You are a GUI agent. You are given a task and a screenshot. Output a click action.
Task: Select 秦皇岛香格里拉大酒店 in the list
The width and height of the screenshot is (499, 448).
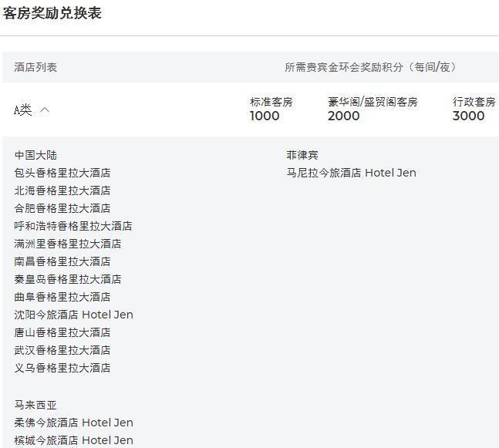68,279
